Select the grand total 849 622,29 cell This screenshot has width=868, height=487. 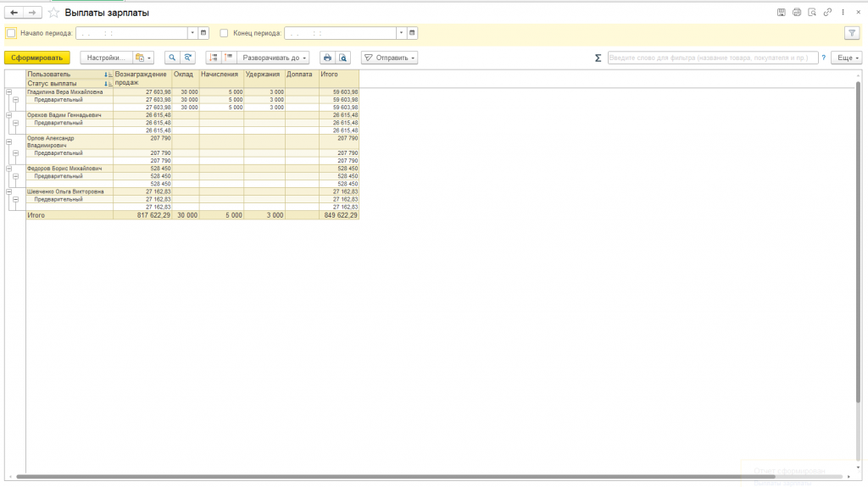[x=339, y=215]
